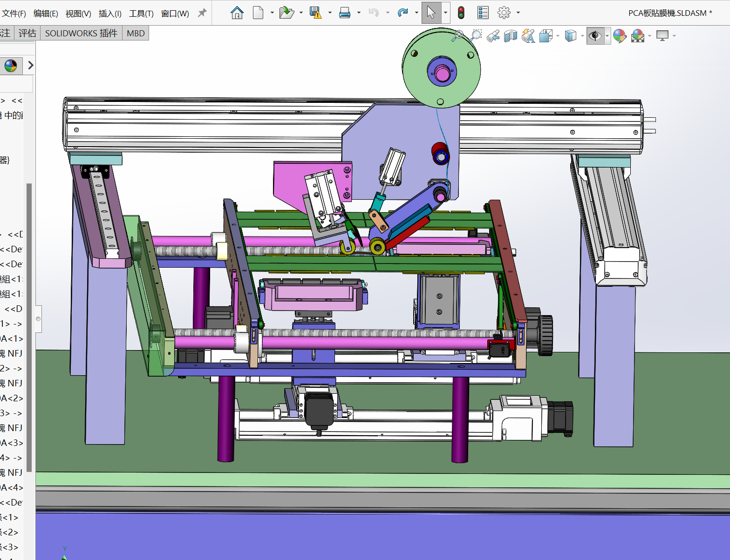
Task: Click the Save document button
Action: click(315, 13)
